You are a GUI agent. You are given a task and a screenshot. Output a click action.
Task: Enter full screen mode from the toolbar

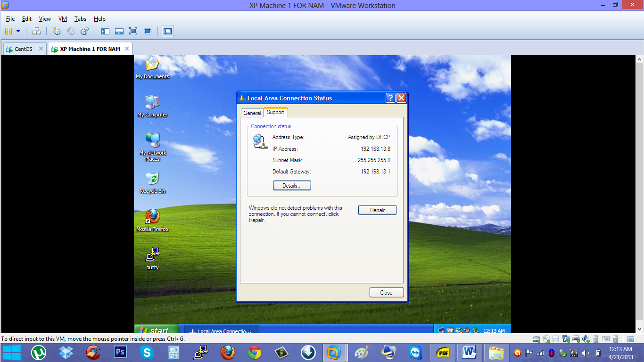pyautogui.click(x=133, y=31)
